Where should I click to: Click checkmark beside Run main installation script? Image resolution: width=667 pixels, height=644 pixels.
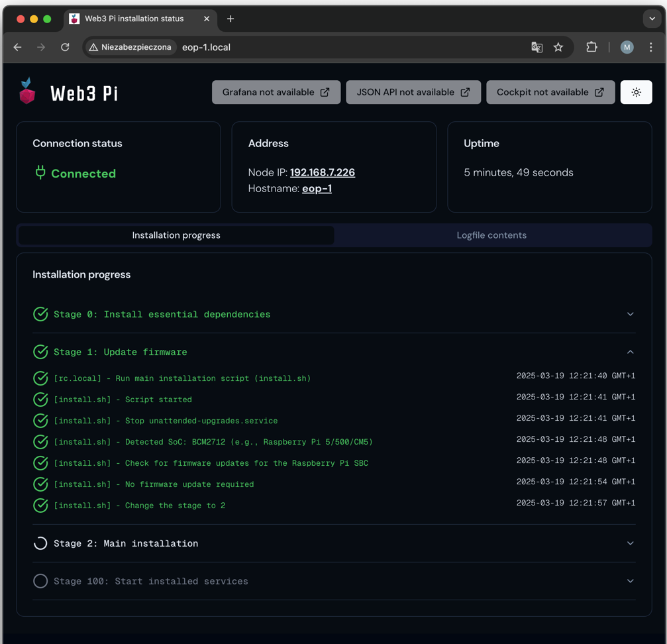coord(40,378)
